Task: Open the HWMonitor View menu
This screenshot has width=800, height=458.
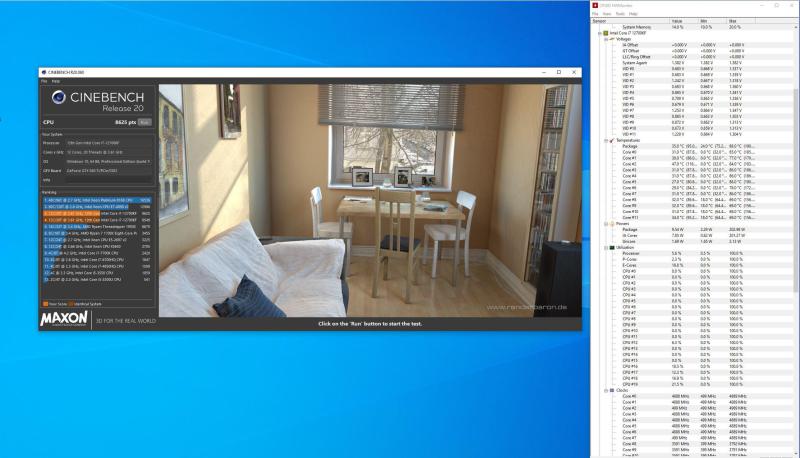Action: 607,13
